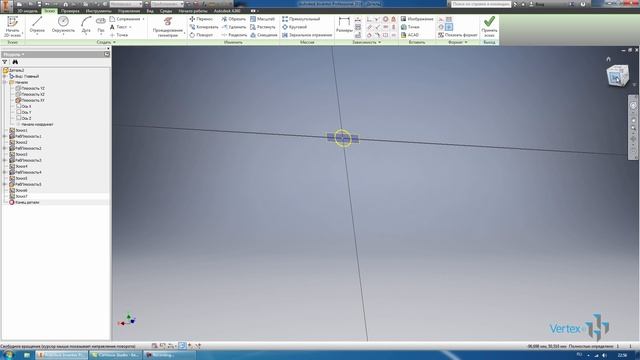Click the binoculars find icon in browser
This screenshot has height=360, width=640.
15,62
